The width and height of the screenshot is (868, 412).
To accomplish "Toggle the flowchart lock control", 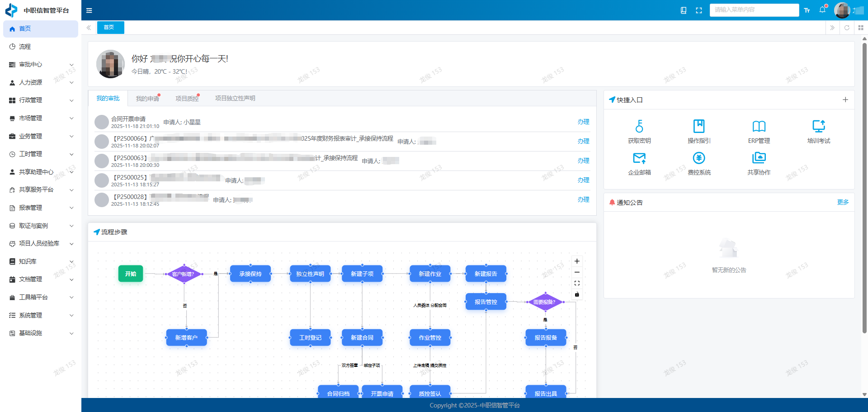I will (x=577, y=294).
